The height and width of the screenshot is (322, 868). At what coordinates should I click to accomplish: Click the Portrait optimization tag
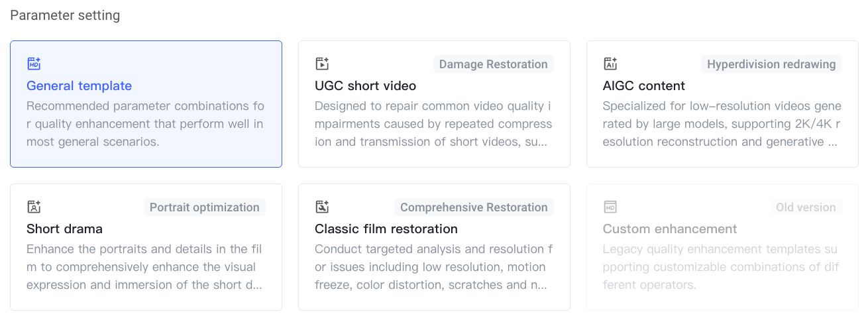[204, 207]
